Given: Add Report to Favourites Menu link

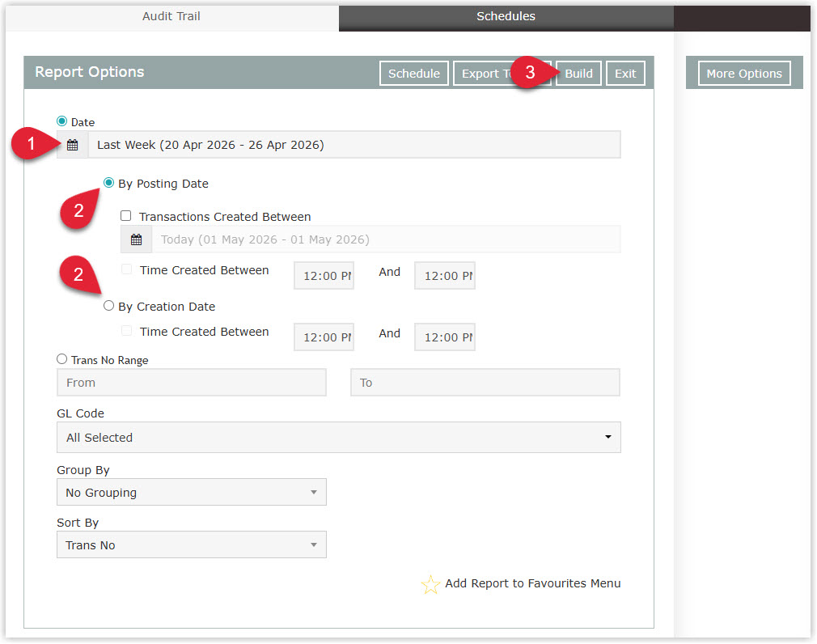Looking at the screenshot, I should tap(532, 583).
